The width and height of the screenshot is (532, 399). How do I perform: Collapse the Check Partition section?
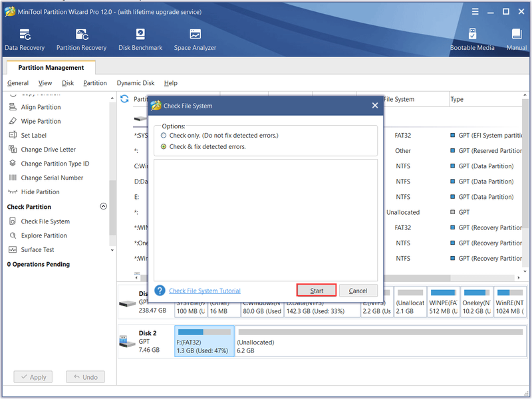104,206
